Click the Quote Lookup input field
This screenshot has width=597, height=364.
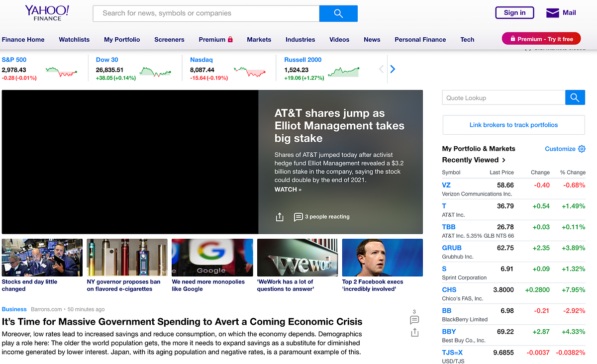click(x=503, y=97)
